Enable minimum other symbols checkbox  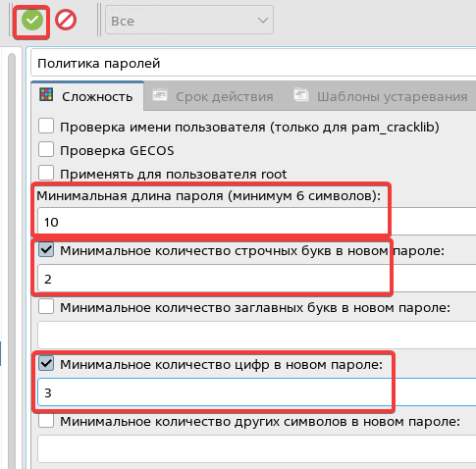pyautogui.click(x=46, y=421)
